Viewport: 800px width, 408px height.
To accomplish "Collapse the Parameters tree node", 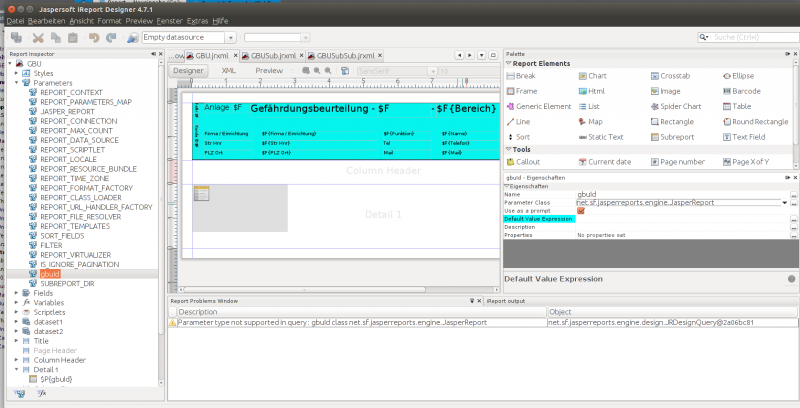I will point(17,83).
